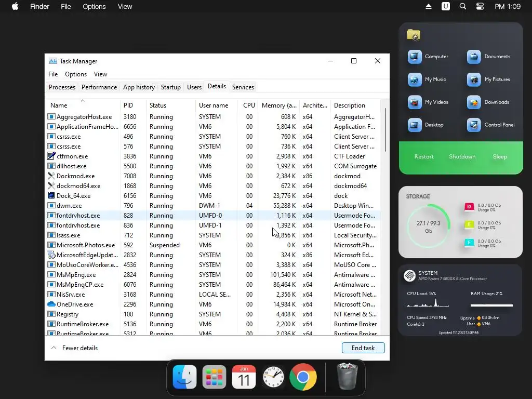Click the storage usage ring gauge
This screenshot has width=532, height=399.
[429, 225]
